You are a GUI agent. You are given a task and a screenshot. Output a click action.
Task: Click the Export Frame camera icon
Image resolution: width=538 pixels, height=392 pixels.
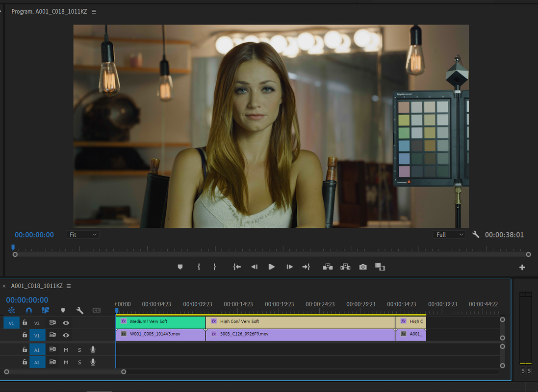click(362, 267)
